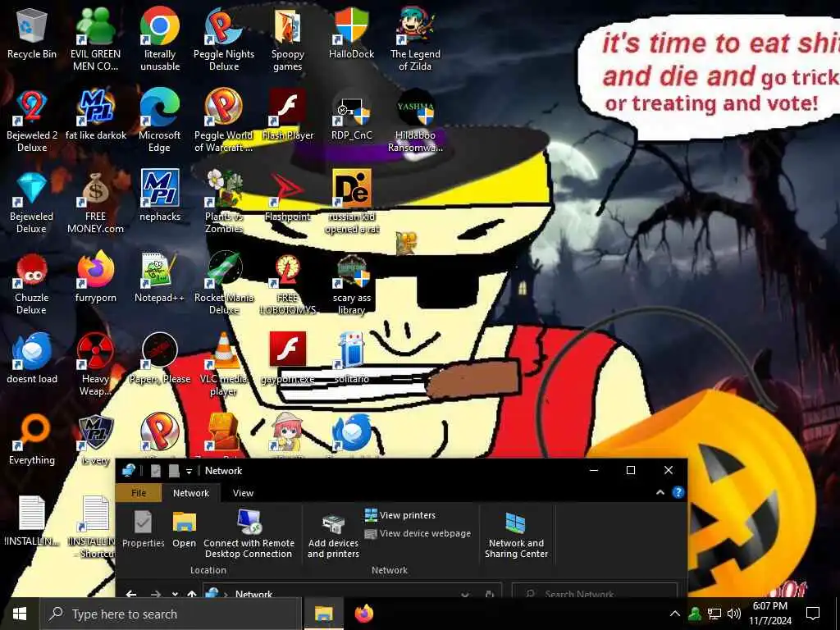
Task: Click the taskbar clock showing 6:07 PM
Action: [769, 614]
